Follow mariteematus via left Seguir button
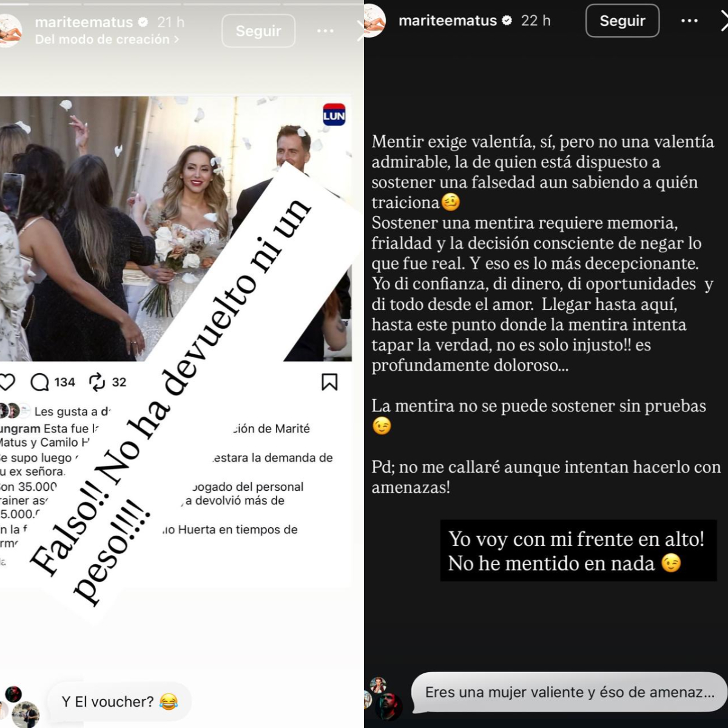Image resolution: width=728 pixels, height=728 pixels. [258, 31]
